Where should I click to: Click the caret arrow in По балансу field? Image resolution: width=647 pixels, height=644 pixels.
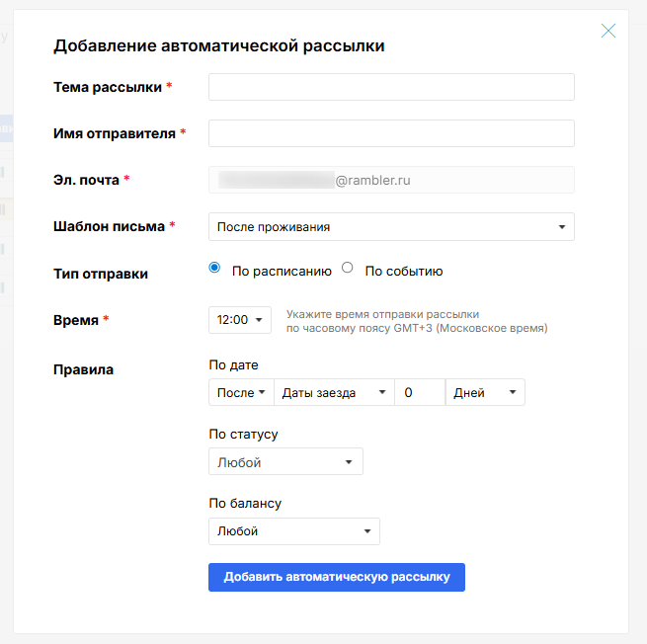point(367,531)
